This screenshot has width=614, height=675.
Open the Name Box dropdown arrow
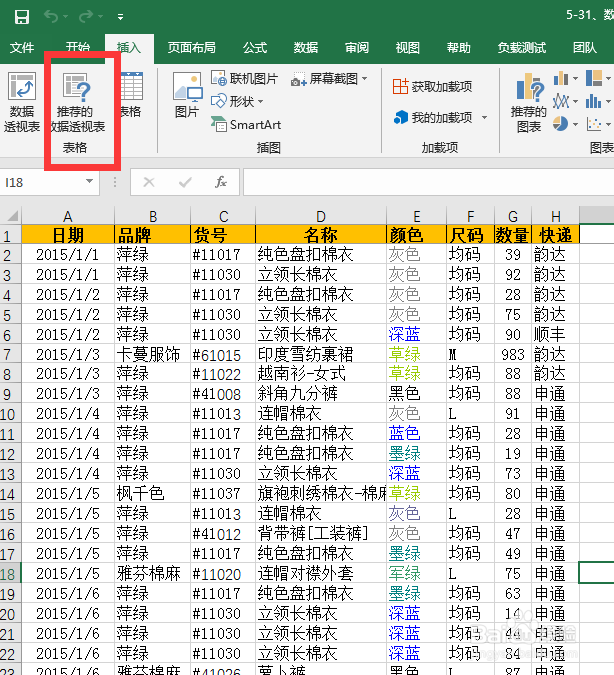point(90,182)
